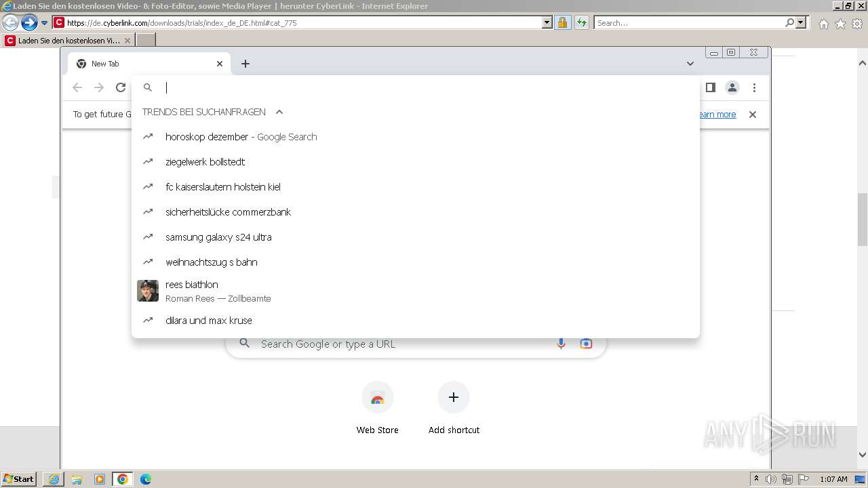Click 'Search Google or type a URL' box
868x488 pixels.
(416, 344)
